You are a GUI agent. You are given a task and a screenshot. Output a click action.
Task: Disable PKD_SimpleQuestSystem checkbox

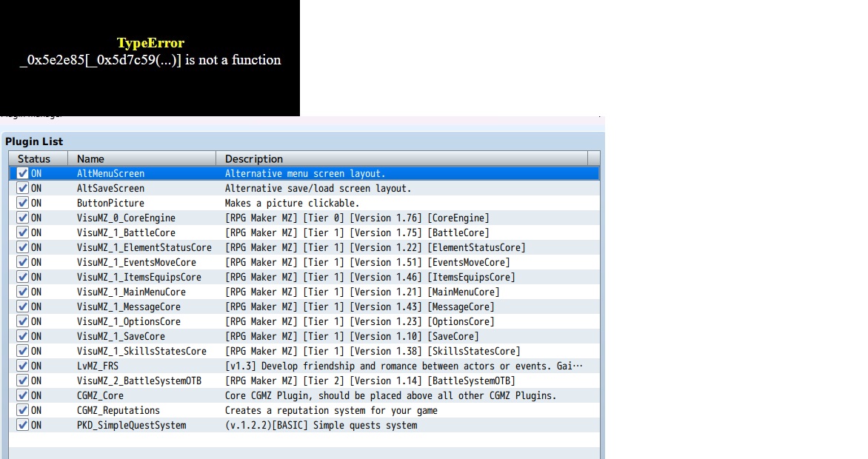23,425
